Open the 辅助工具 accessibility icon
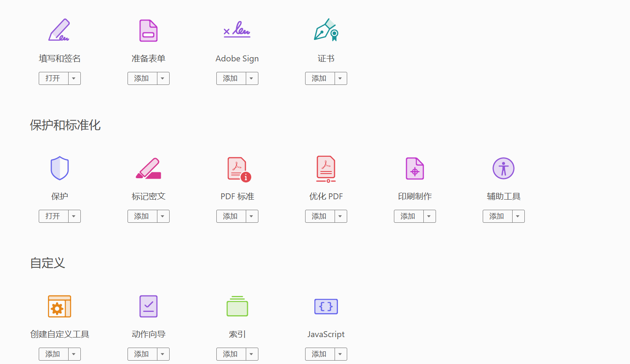Viewport: 630px width, 364px height. [503, 168]
